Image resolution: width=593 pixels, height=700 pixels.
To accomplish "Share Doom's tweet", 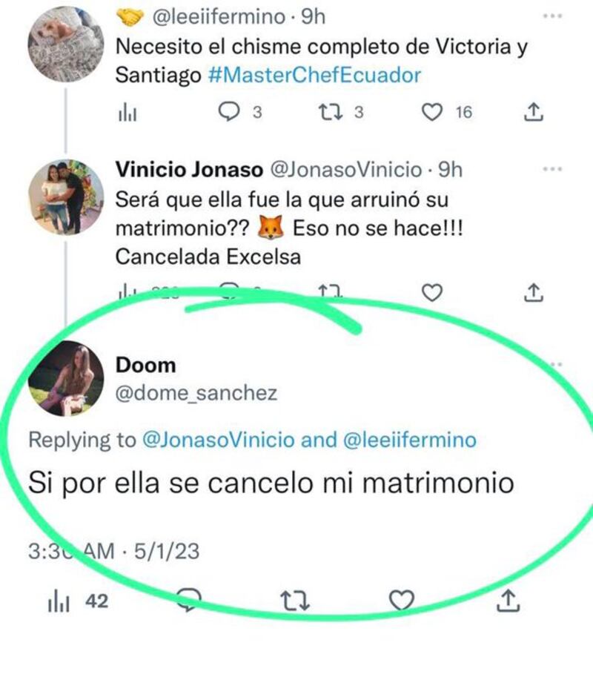I will [508, 601].
